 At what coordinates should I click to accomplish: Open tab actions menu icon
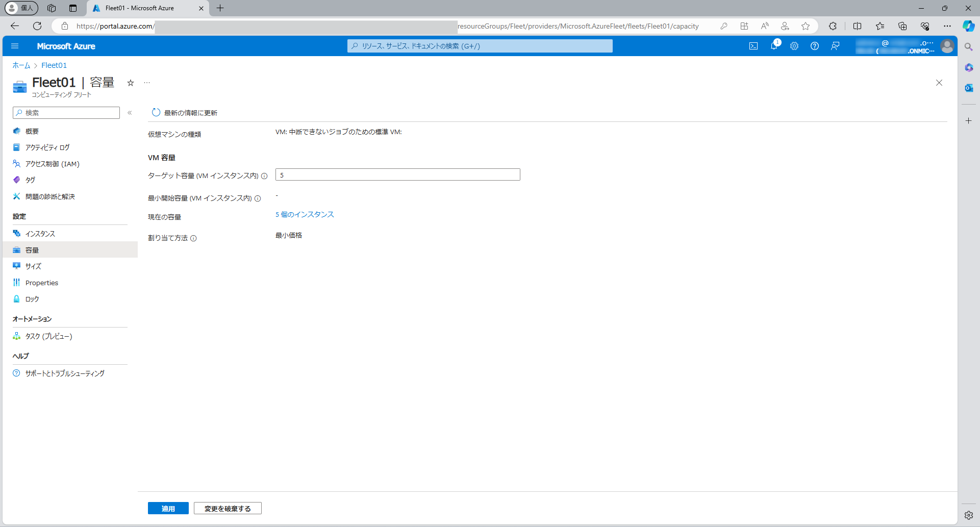(x=73, y=8)
